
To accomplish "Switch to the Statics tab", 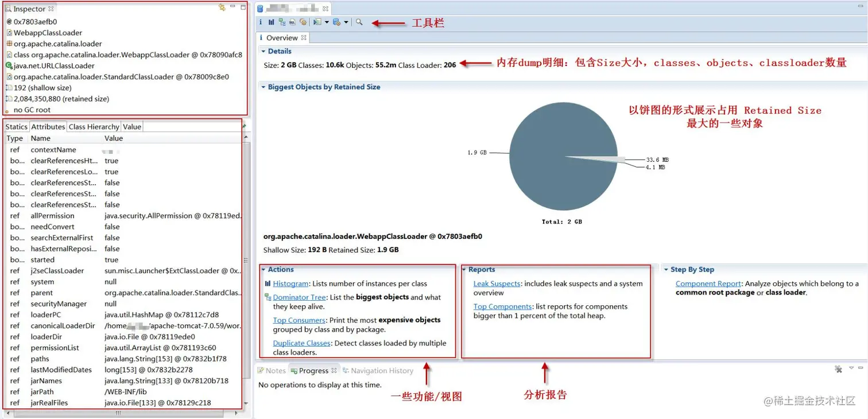I will (16, 127).
